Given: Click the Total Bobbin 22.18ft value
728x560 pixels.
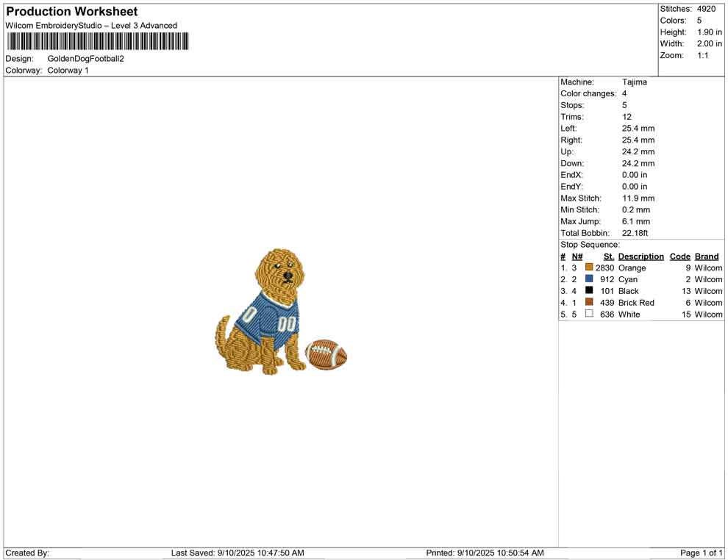Looking at the screenshot, I should [635, 232].
